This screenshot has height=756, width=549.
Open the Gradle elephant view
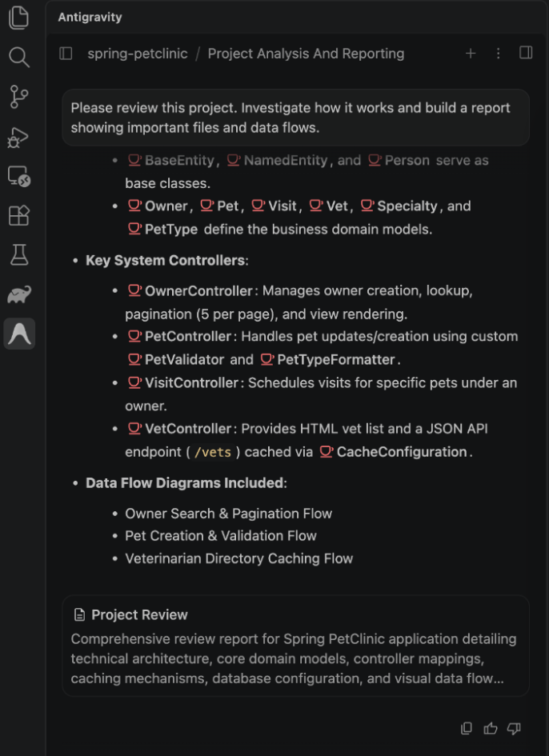19,294
